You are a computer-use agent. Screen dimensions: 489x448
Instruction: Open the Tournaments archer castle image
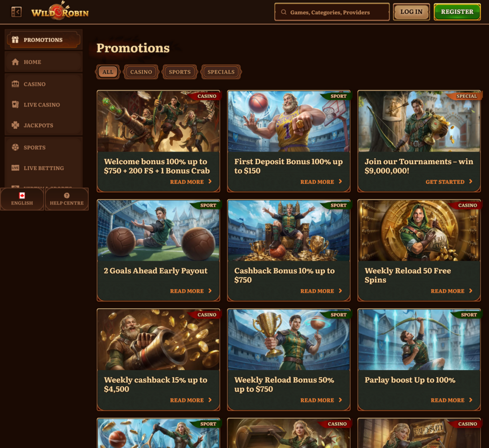pyautogui.click(x=419, y=121)
